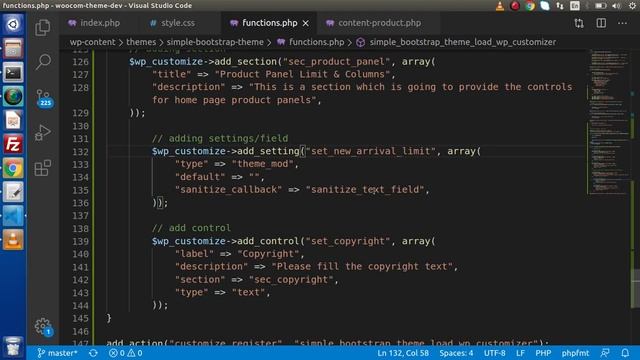Click the add_action line 147 text
The height and width of the screenshot is (360, 640).
click(x=327, y=343)
